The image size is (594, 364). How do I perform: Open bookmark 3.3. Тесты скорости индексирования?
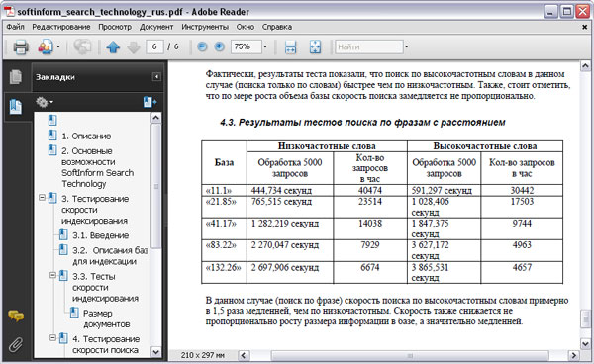tap(105, 287)
